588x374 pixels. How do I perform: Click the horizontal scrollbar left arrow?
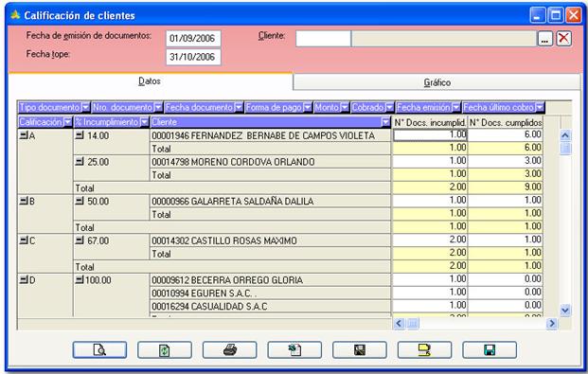tap(400, 324)
